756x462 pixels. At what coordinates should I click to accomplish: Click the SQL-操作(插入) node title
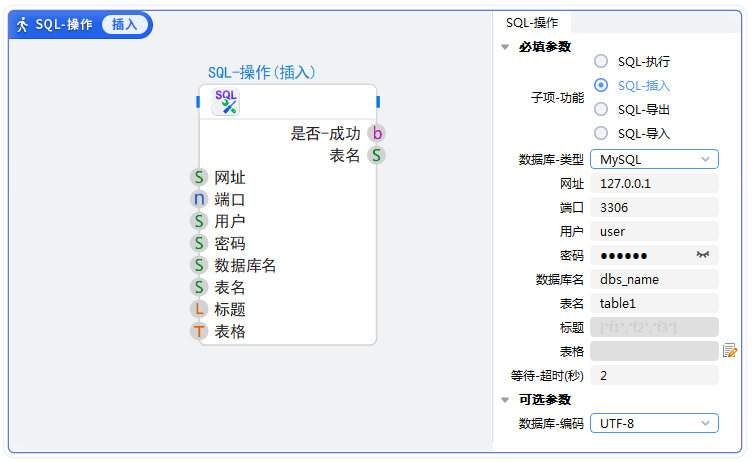[261, 72]
